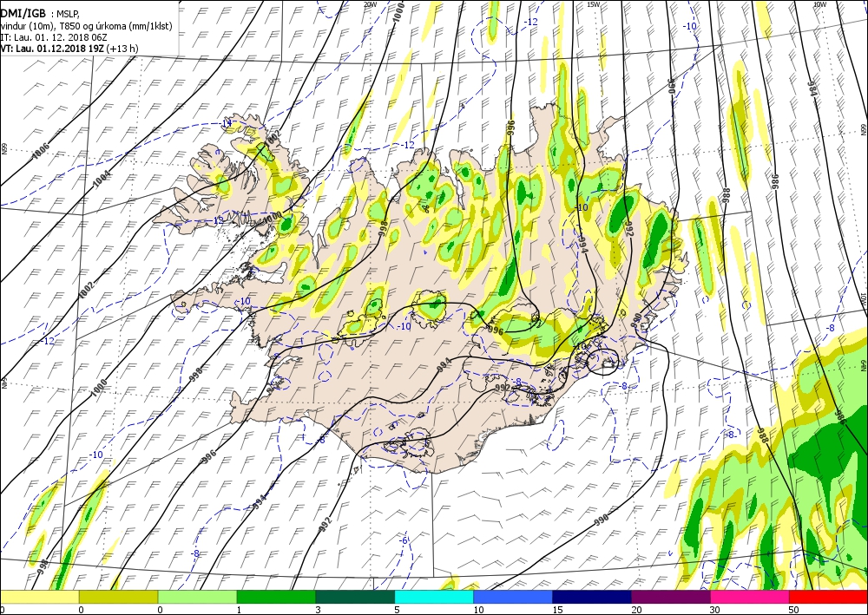Click the DMI/IGB title text

point(23,13)
